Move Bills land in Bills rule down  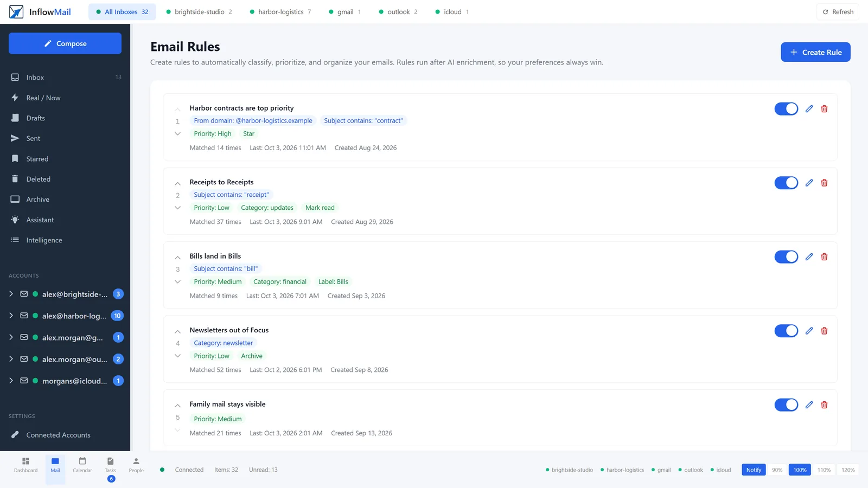tap(177, 281)
